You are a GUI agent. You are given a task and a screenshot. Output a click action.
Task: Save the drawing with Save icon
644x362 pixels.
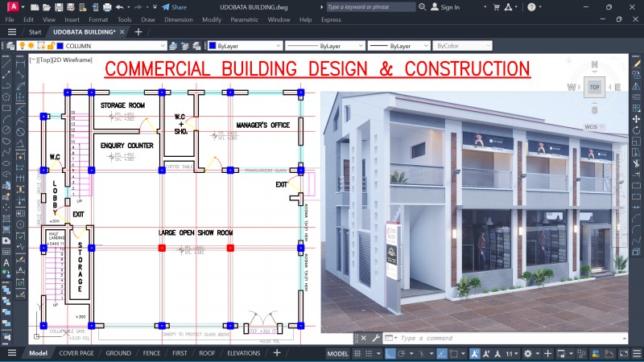pyautogui.click(x=59, y=7)
